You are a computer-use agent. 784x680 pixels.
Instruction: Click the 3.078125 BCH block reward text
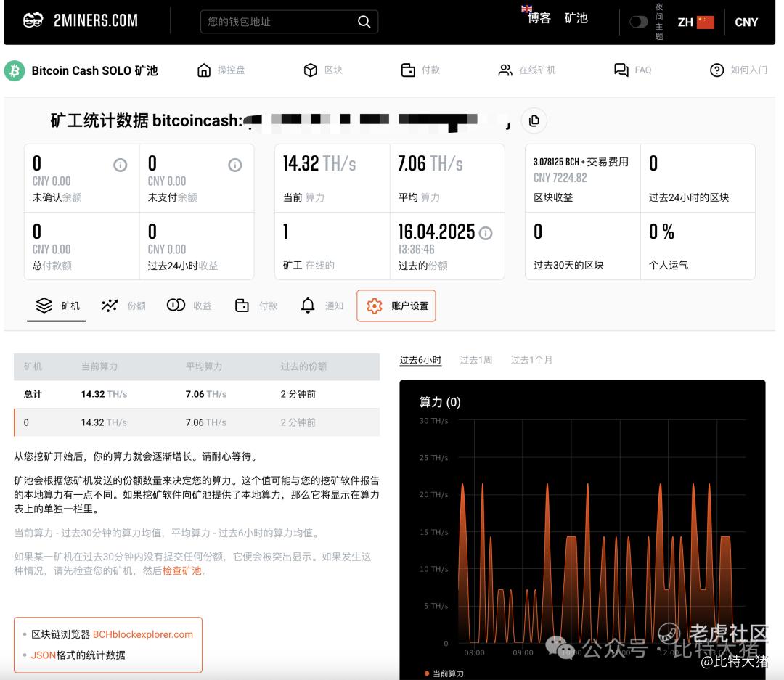click(581, 162)
